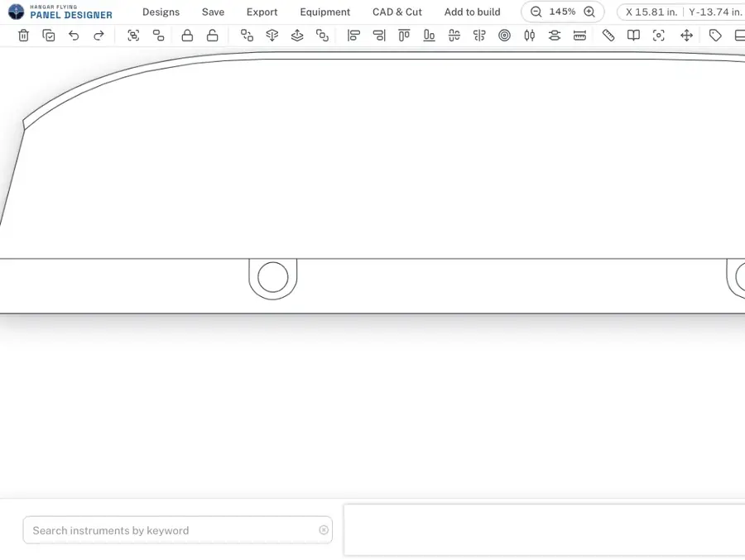Open the Equipment menu
Viewport: 745px width, 560px height.
[x=325, y=12]
